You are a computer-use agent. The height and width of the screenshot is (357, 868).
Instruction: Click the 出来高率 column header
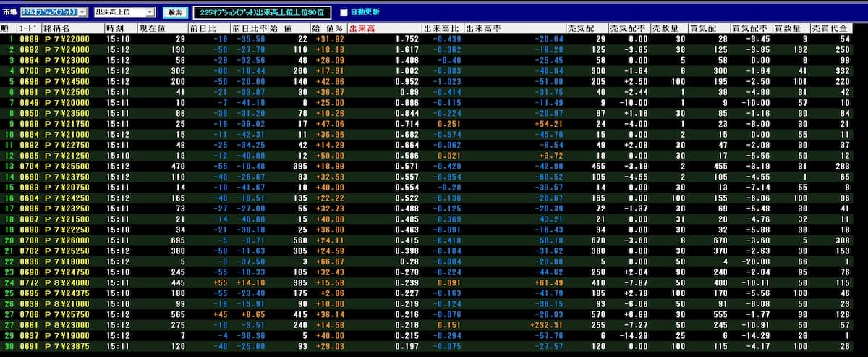pyautogui.click(x=485, y=28)
